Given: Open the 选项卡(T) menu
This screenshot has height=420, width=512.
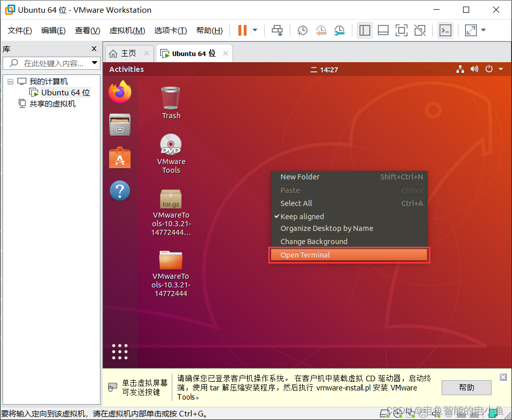Looking at the screenshot, I should tap(170, 31).
